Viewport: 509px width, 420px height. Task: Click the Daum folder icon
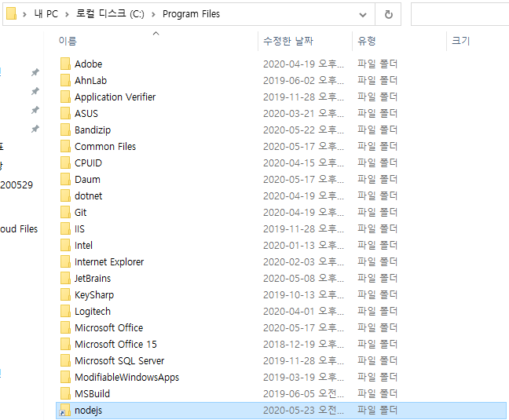[x=65, y=179]
